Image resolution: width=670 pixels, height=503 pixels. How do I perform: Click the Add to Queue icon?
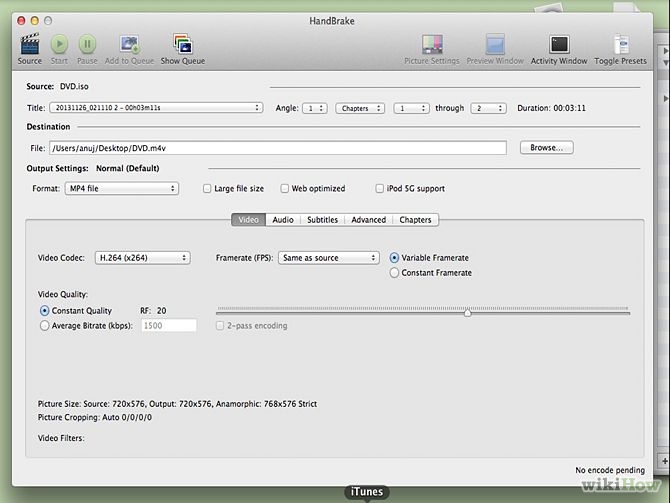(x=130, y=44)
